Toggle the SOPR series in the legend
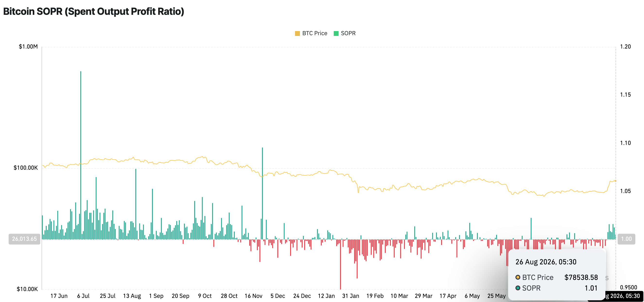644x302 pixels. [x=345, y=33]
